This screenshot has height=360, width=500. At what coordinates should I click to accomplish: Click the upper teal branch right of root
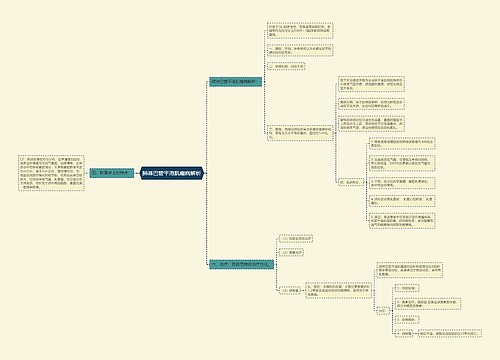pos(235,82)
